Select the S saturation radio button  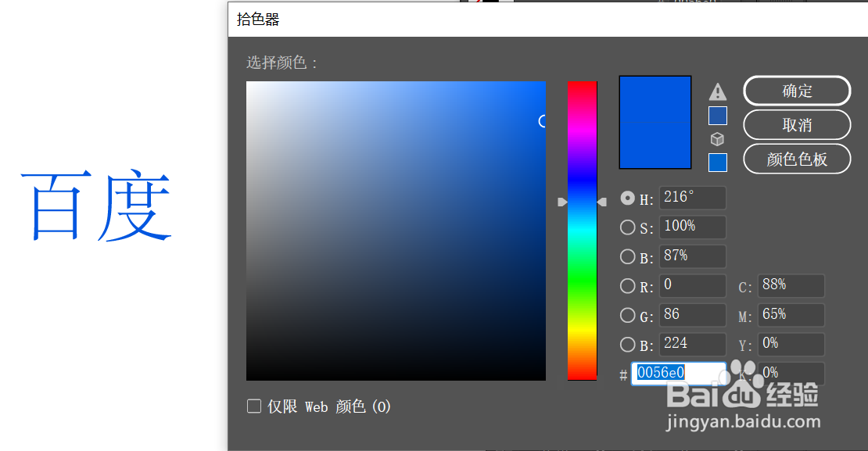(x=627, y=227)
